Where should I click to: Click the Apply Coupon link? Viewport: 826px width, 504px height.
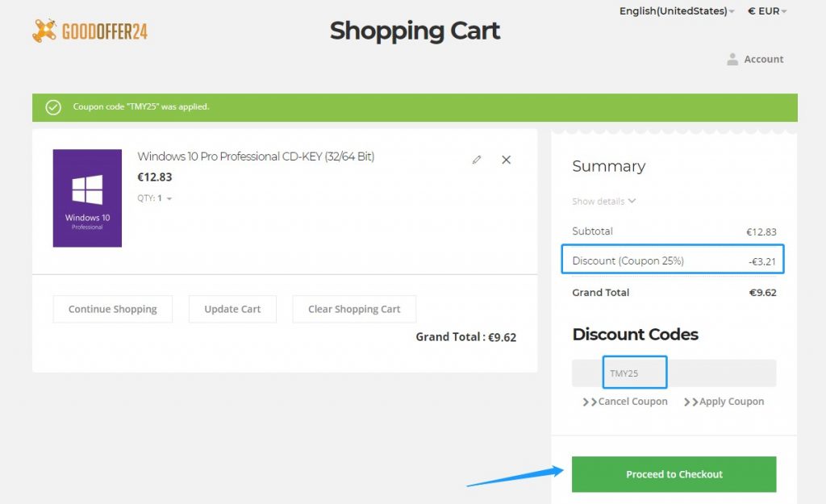(x=724, y=402)
